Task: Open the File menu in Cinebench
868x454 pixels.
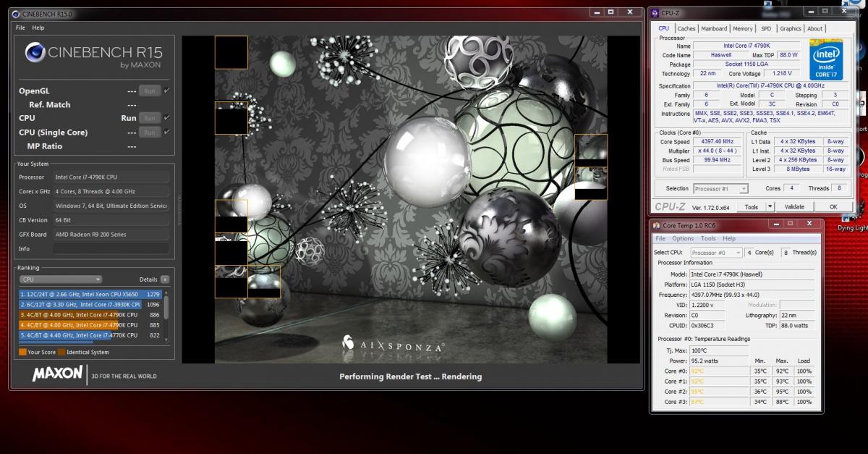Action: pyautogui.click(x=20, y=28)
